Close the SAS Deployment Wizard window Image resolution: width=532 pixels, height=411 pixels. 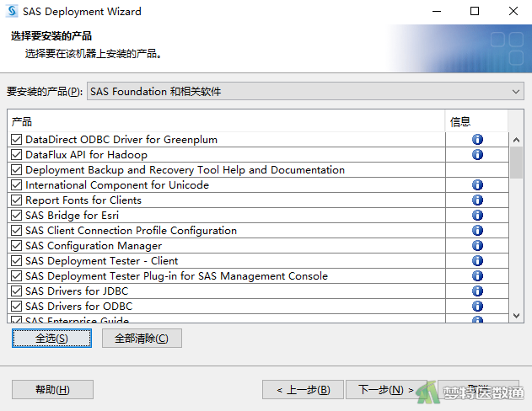point(513,11)
